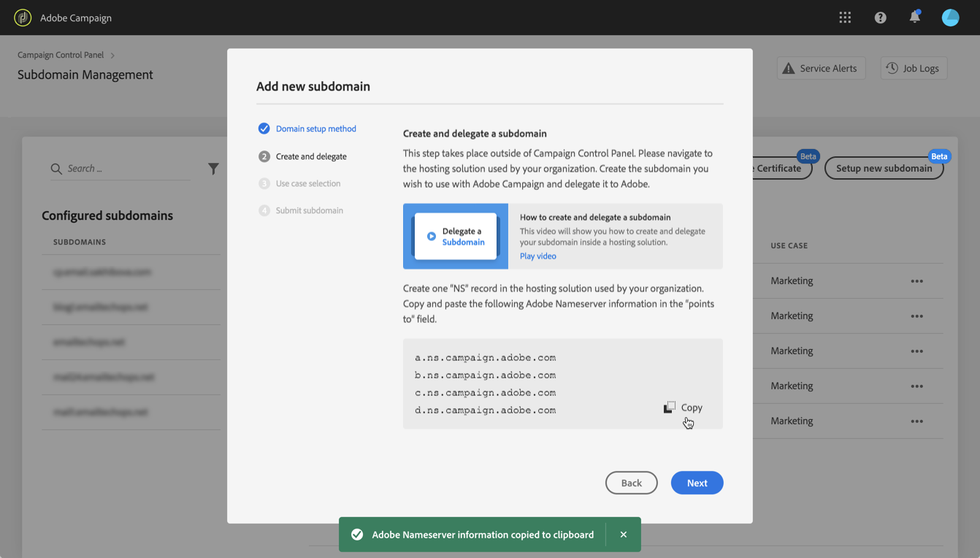Screen dimensions: 980x558
Task: Click the Job Logs clock icon
Action: (x=892, y=68)
